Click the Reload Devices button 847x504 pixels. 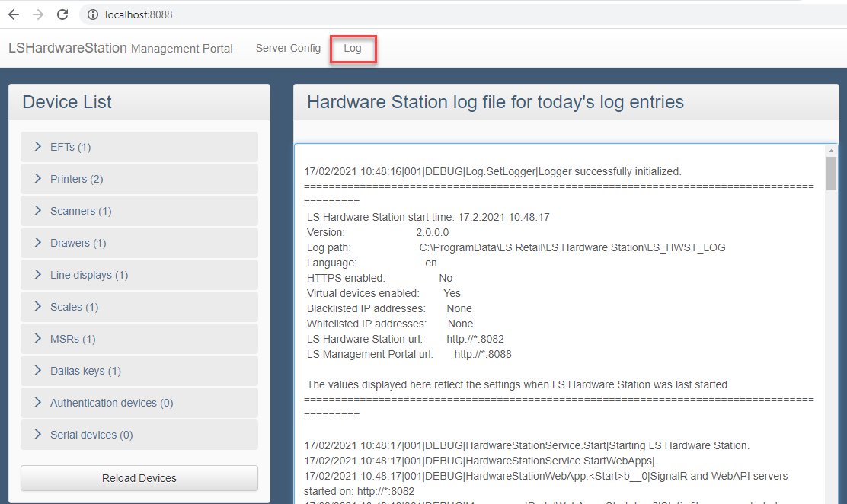139,478
